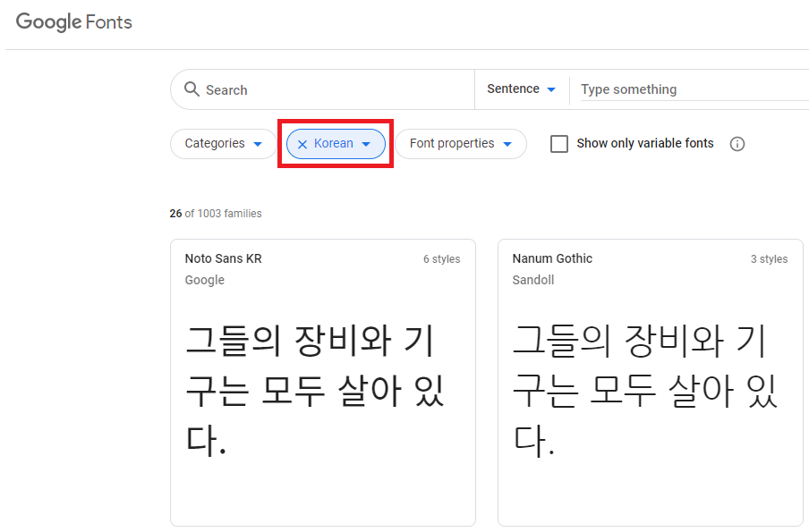Enable Show only variable fonts checkbox

[x=559, y=144]
